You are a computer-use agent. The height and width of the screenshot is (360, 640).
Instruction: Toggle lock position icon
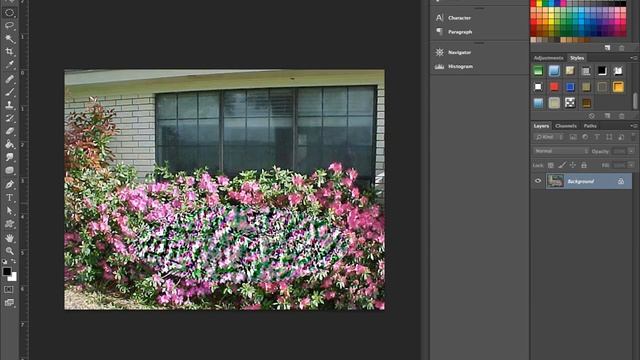tap(573, 165)
